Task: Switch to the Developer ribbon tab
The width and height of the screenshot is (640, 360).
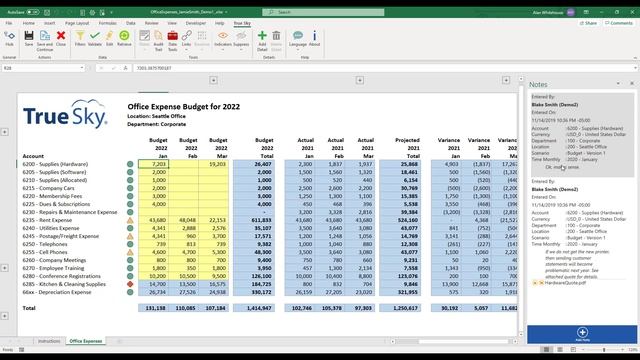Action: (196, 23)
